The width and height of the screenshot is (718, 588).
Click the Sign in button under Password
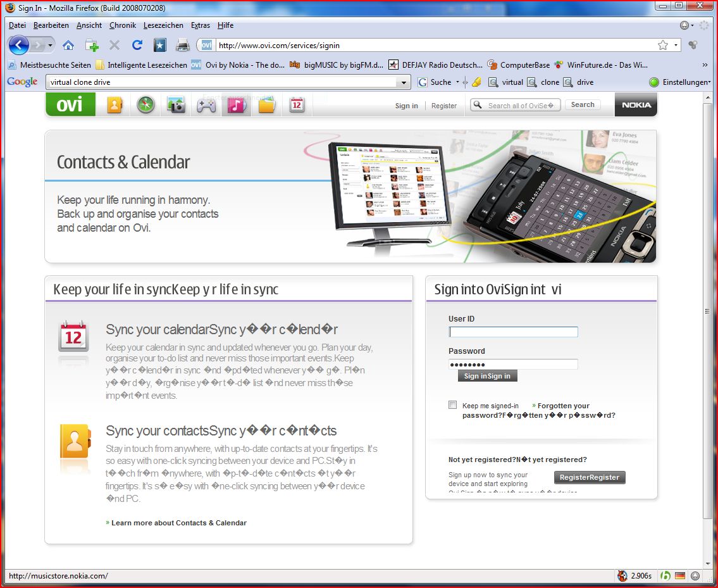click(487, 376)
